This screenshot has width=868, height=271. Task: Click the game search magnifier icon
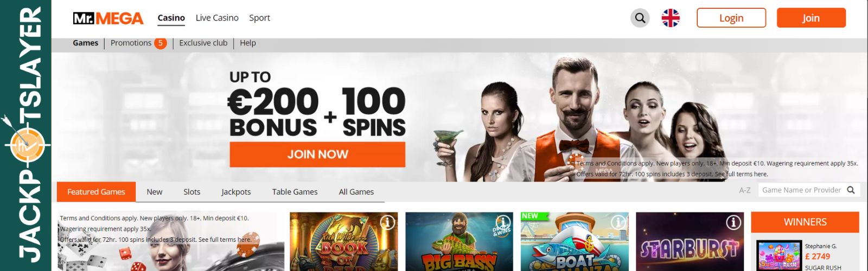coord(851,190)
